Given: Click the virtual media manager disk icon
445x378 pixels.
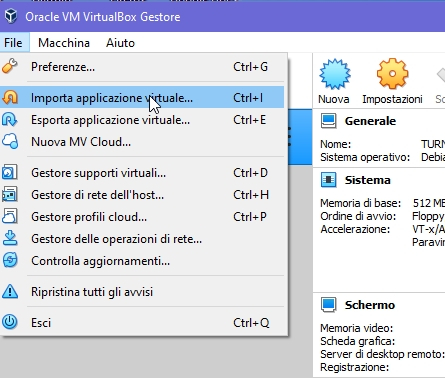Looking at the screenshot, I should point(10,172).
